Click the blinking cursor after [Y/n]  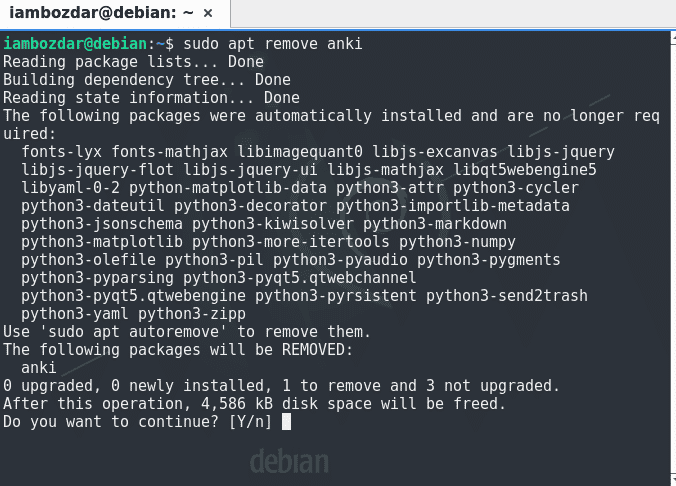(286, 422)
